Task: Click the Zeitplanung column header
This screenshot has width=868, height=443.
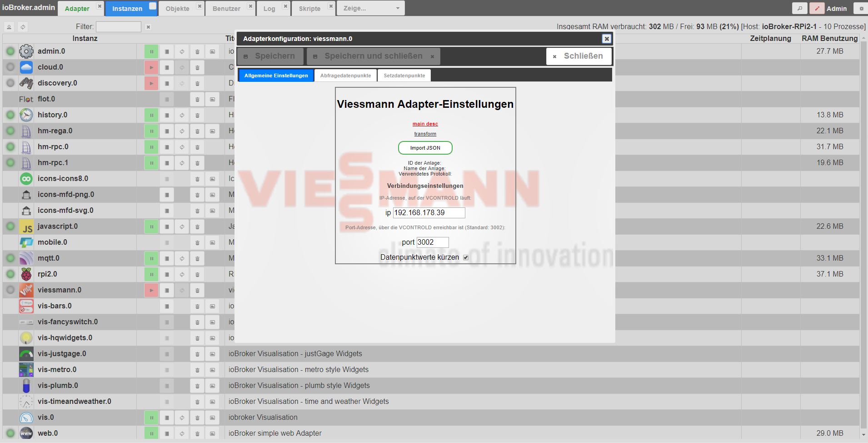Action: [770, 38]
